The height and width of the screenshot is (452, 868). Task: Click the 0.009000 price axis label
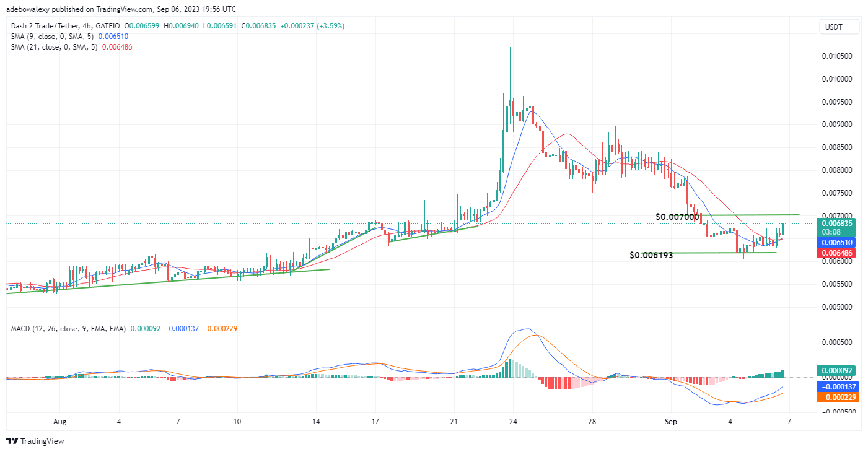836,124
